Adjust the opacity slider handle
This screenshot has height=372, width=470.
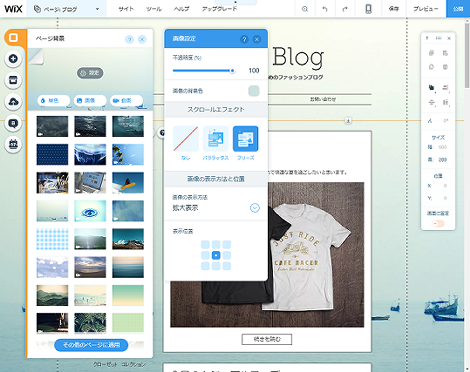pyautogui.click(x=232, y=71)
